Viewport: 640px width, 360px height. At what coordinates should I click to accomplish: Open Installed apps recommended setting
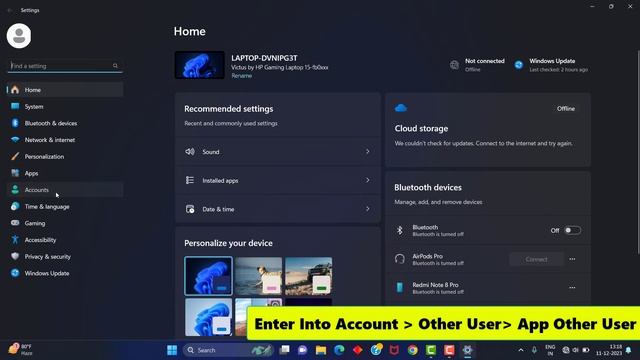[x=278, y=180]
